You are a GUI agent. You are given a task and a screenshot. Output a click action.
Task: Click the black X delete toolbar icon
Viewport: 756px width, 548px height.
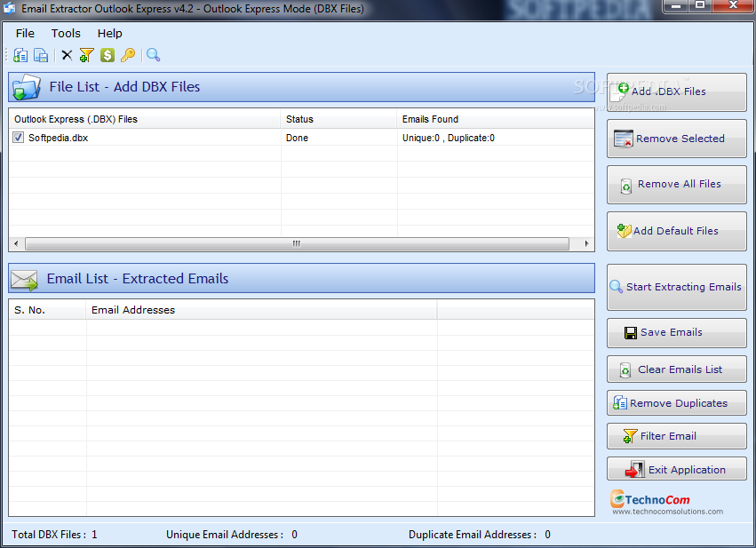[67, 55]
